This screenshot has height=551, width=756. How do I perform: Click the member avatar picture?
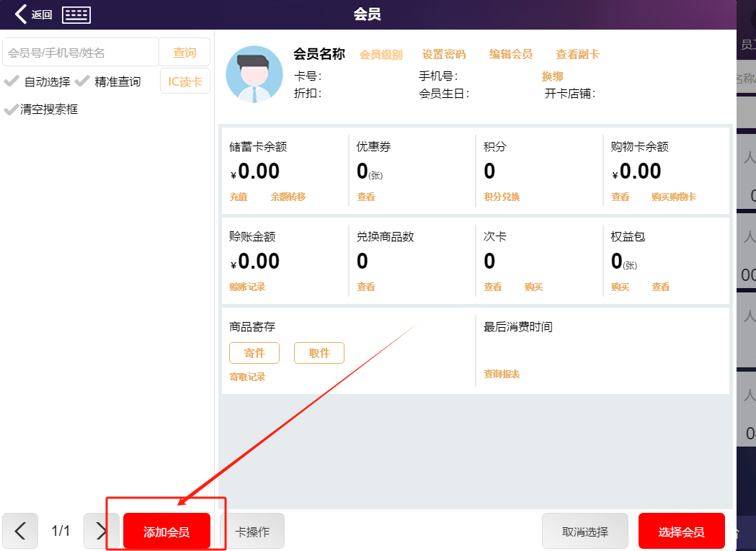(x=254, y=74)
